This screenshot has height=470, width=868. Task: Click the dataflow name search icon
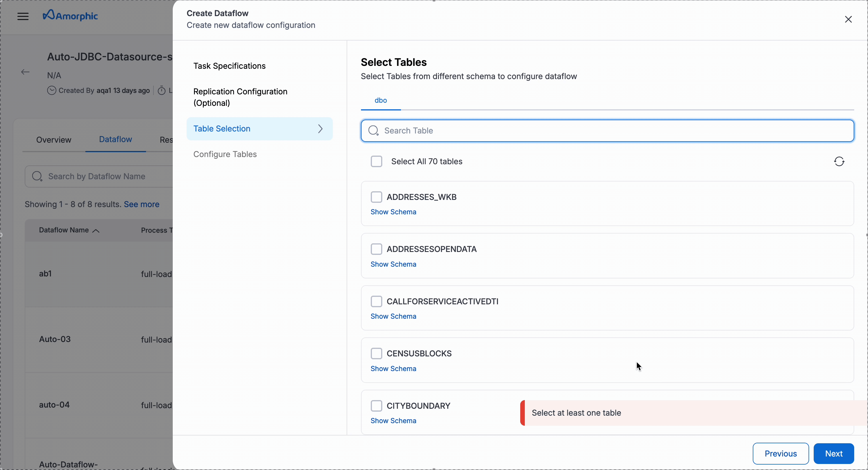pos(37,176)
